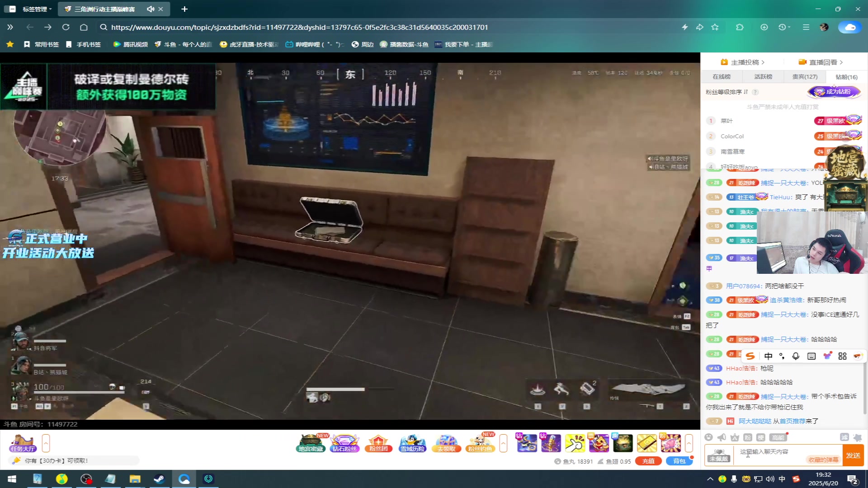Toggle Sogou IME punctuation mode icon
The image size is (868, 488).
(782, 356)
